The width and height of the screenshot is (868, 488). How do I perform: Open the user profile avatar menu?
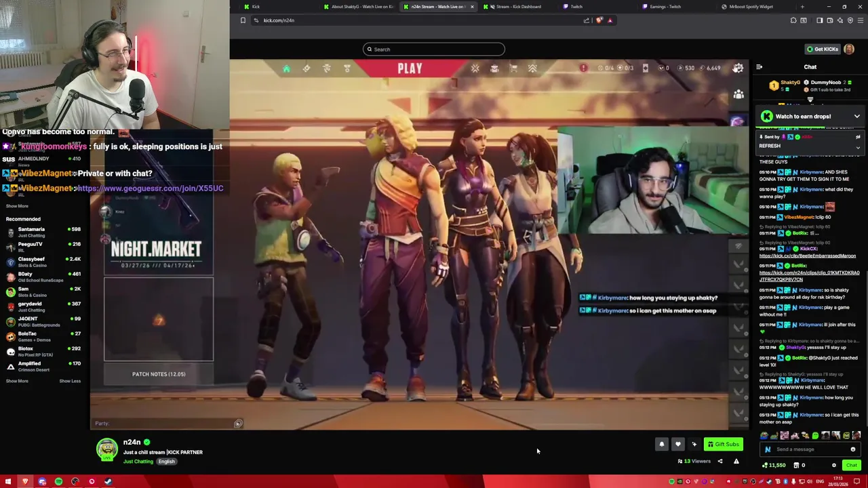pos(850,49)
